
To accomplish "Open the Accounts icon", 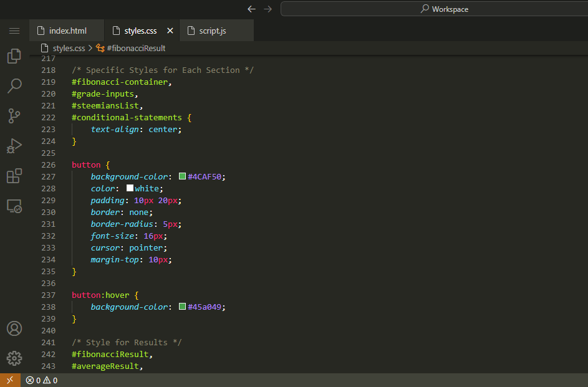I will pyautogui.click(x=14, y=328).
